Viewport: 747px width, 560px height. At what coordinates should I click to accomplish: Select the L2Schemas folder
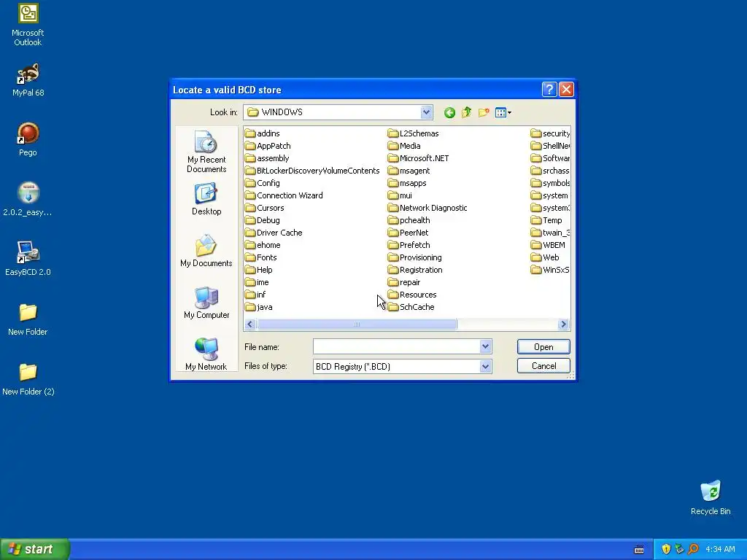tap(414, 133)
